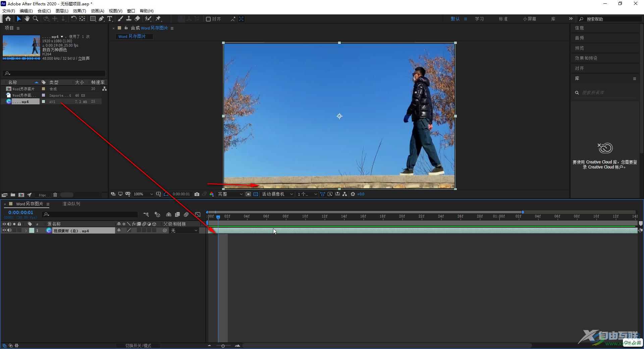The width and height of the screenshot is (644, 349).
Task: Open the 合成(C) menu
Action: click(x=44, y=11)
